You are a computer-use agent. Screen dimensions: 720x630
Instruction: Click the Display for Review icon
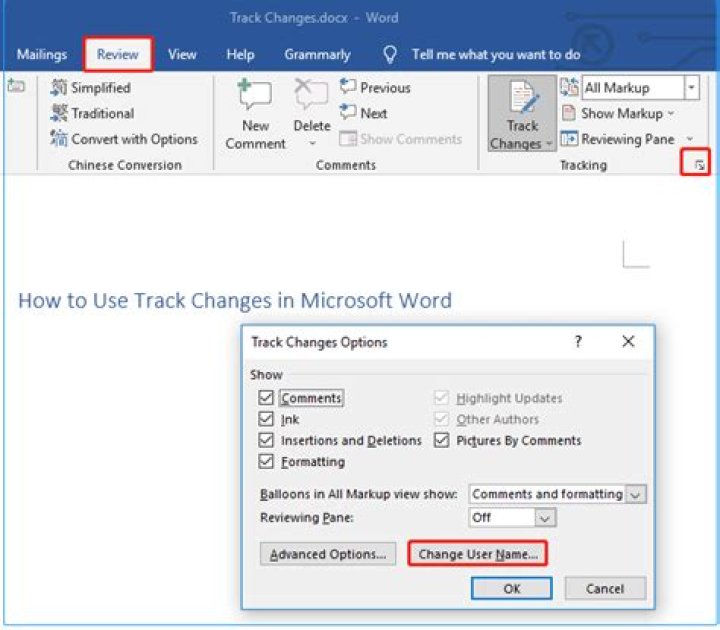[569, 87]
